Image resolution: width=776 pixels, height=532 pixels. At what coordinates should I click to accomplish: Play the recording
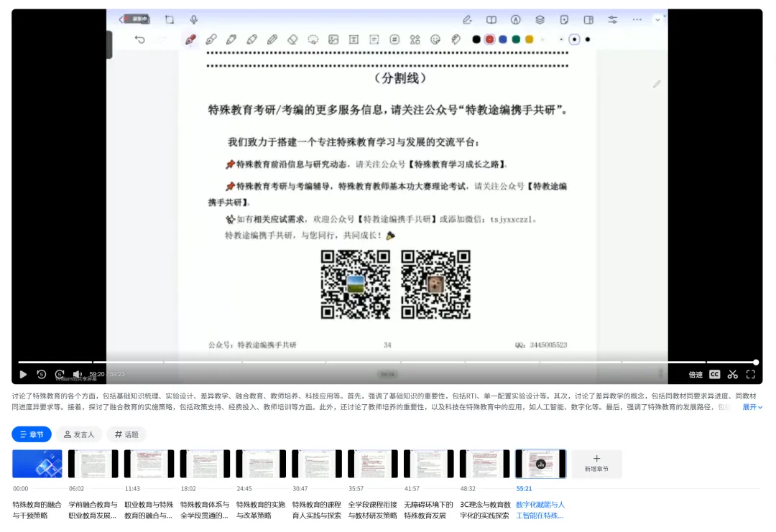point(23,374)
